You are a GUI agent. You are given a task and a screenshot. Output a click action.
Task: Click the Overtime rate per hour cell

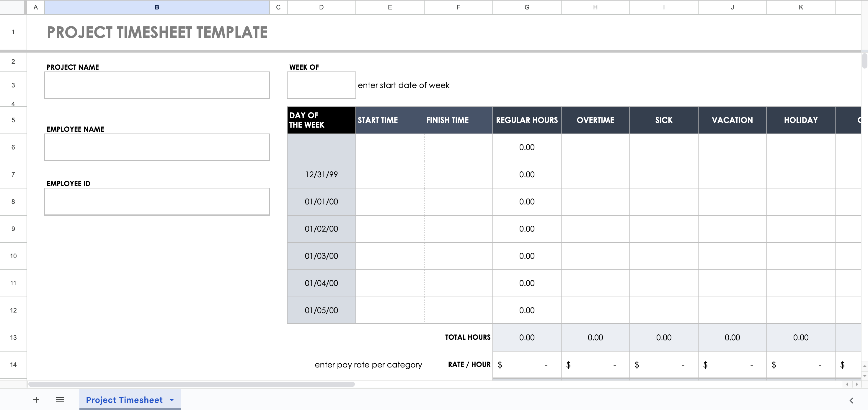(x=595, y=365)
